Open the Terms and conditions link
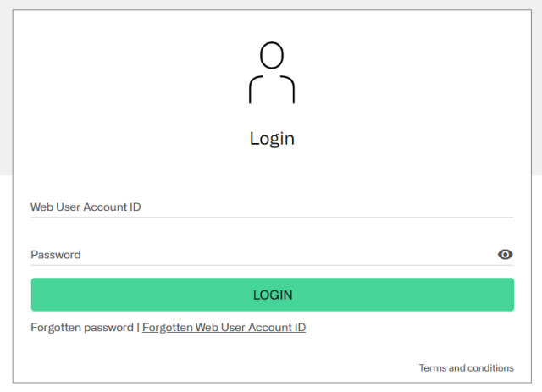The image size is (542, 392). [466, 367]
